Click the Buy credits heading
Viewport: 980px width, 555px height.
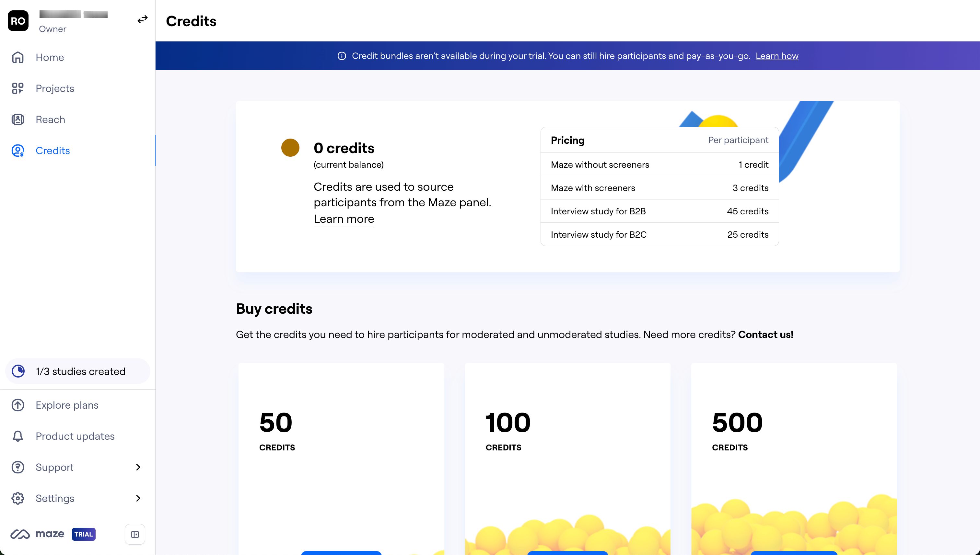274,309
